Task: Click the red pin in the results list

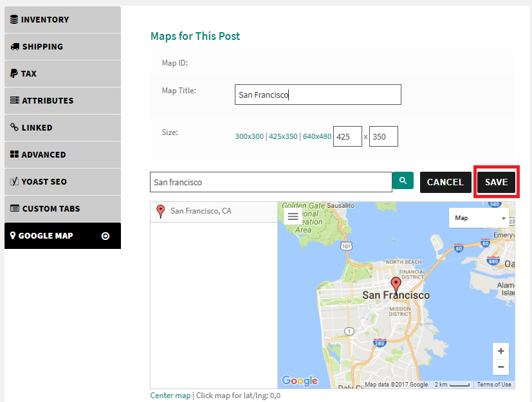Action: point(160,212)
